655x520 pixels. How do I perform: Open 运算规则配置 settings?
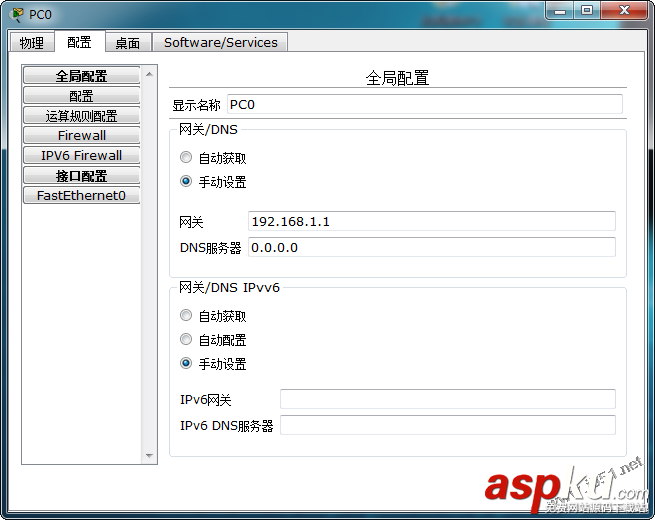tap(81, 115)
